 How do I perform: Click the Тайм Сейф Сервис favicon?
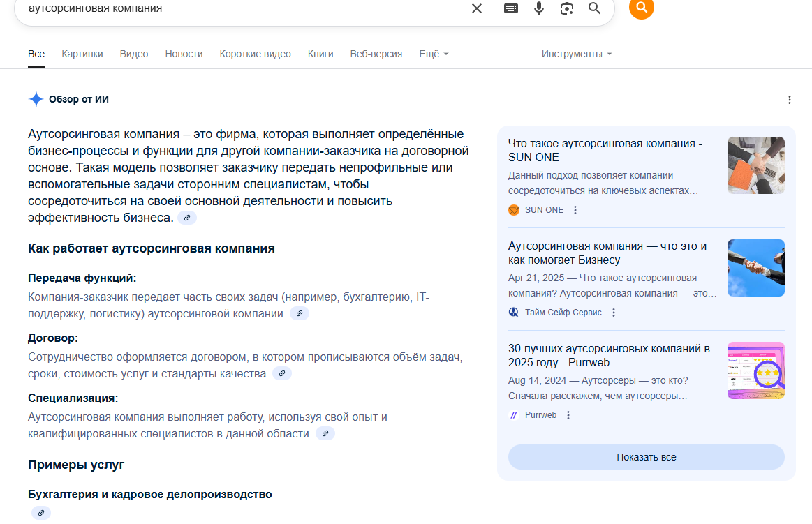514,313
